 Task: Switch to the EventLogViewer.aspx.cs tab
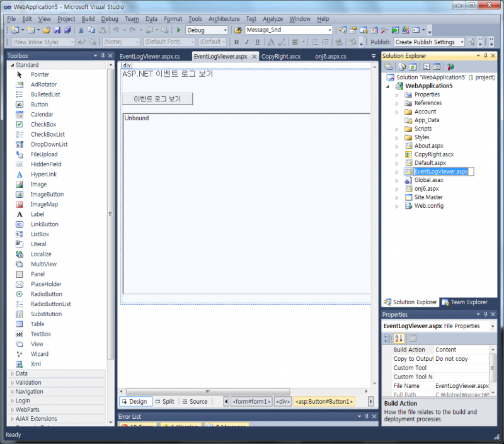[x=150, y=57]
